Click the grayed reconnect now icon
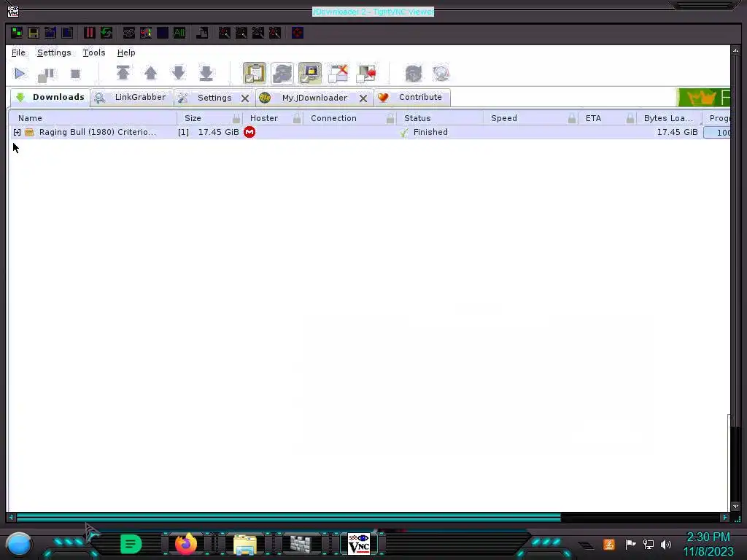 [x=414, y=74]
